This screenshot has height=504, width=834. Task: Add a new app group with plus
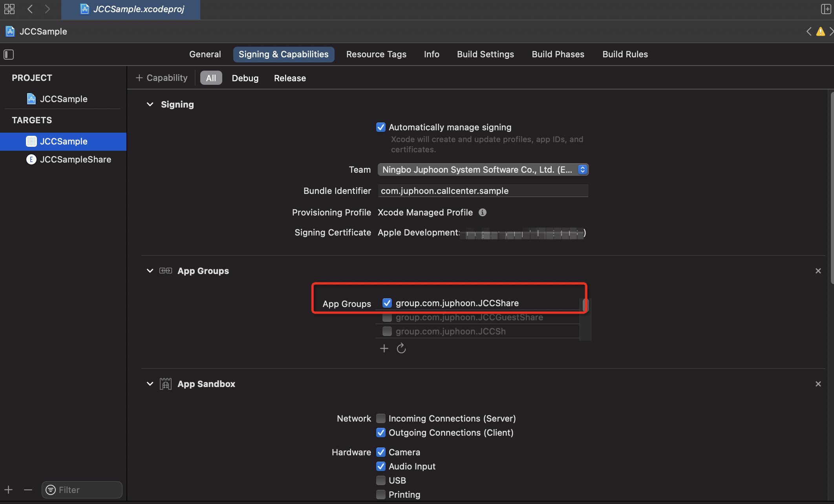[384, 348]
